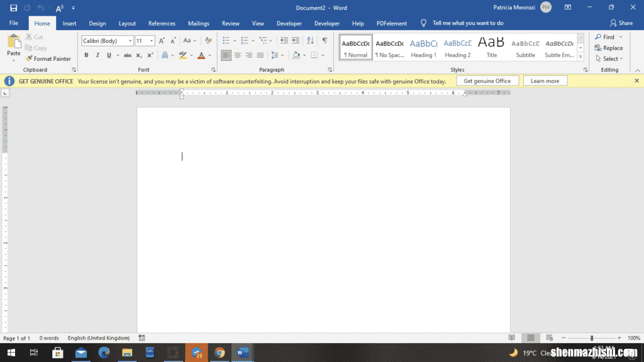This screenshot has height=362, width=644.
Task: Toggle show paragraph marks
Action: (325, 40)
